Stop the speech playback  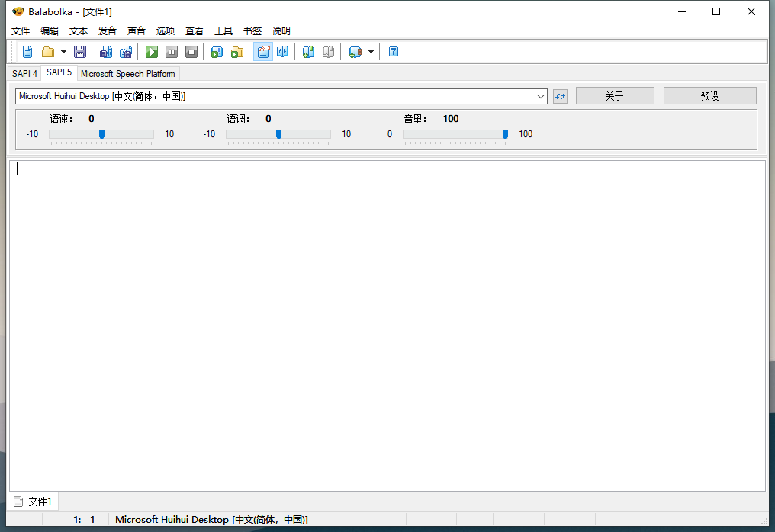click(191, 51)
